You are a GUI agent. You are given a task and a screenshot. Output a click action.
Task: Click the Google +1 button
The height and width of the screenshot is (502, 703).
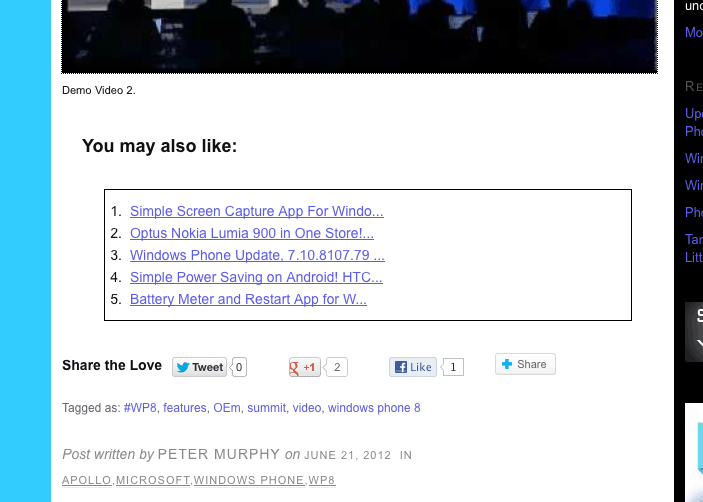[304, 367]
